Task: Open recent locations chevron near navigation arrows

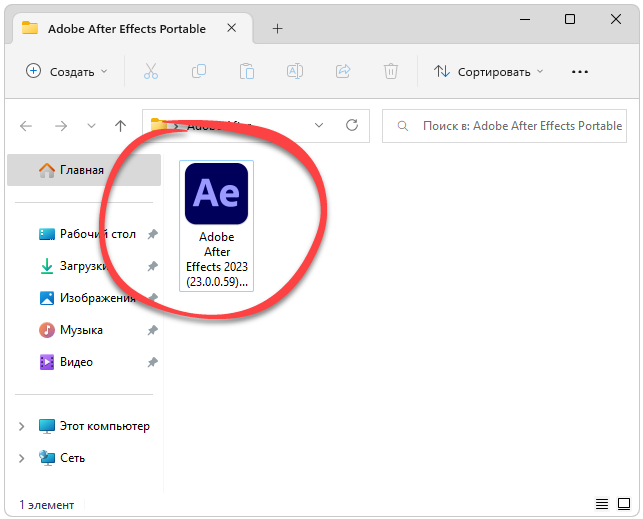Action: 91,126
